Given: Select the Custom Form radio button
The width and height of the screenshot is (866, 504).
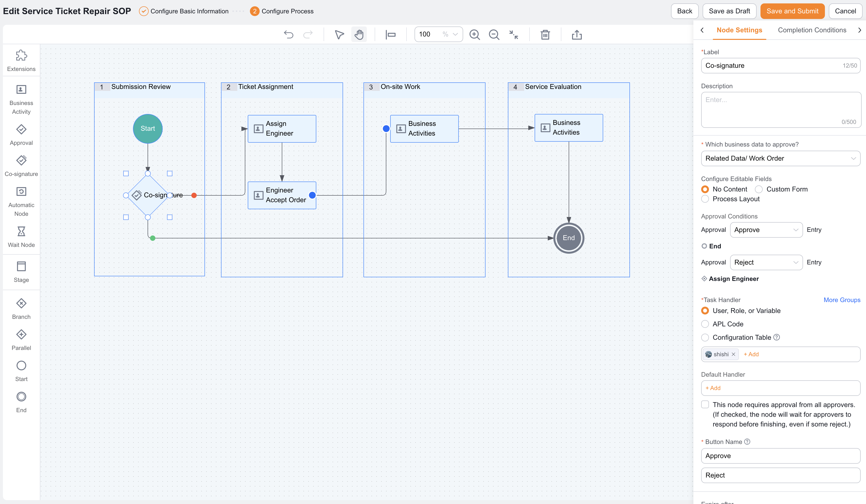Looking at the screenshot, I should click(x=759, y=189).
